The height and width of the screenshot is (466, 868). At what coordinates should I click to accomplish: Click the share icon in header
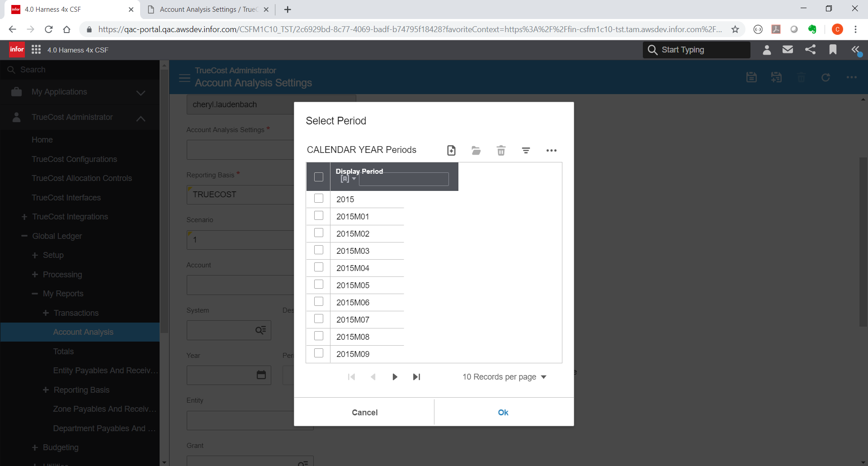pyautogui.click(x=810, y=50)
